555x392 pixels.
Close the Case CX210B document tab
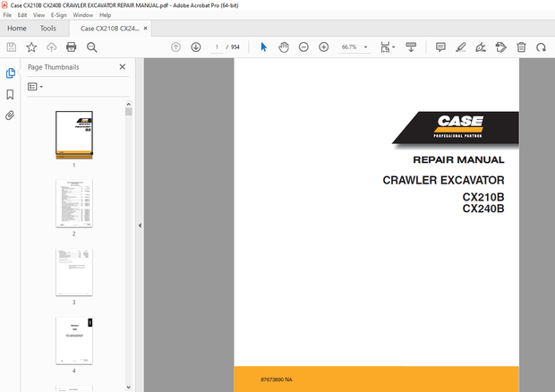146,29
